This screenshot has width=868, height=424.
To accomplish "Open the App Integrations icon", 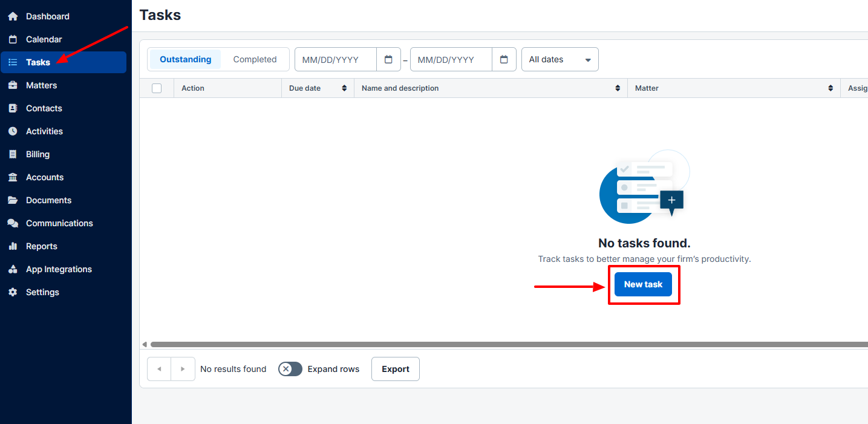I will pos(13,269).
